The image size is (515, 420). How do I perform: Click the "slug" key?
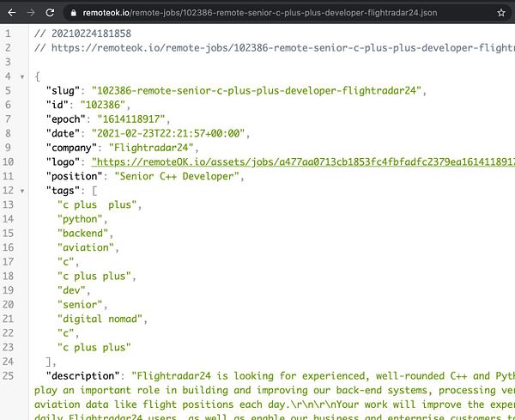coord(63,91)
